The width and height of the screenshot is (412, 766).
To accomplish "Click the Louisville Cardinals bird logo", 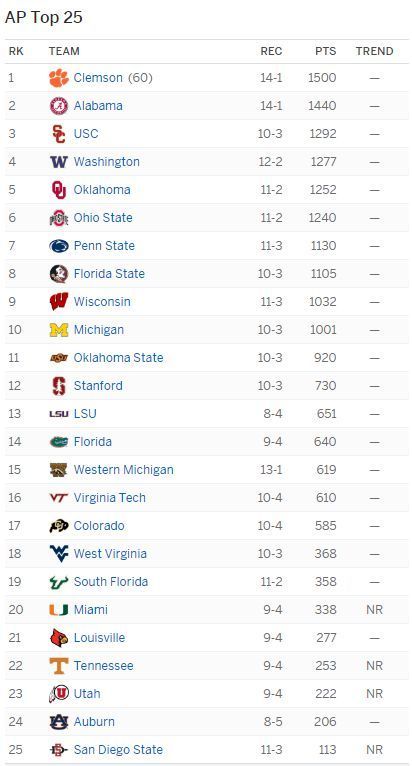I will (x=59, y=638).
